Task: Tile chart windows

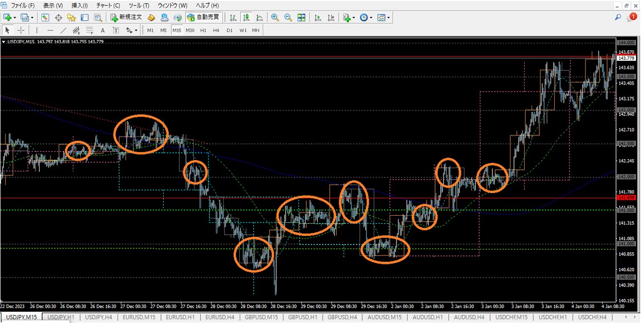Action: [x=301, y=17]
